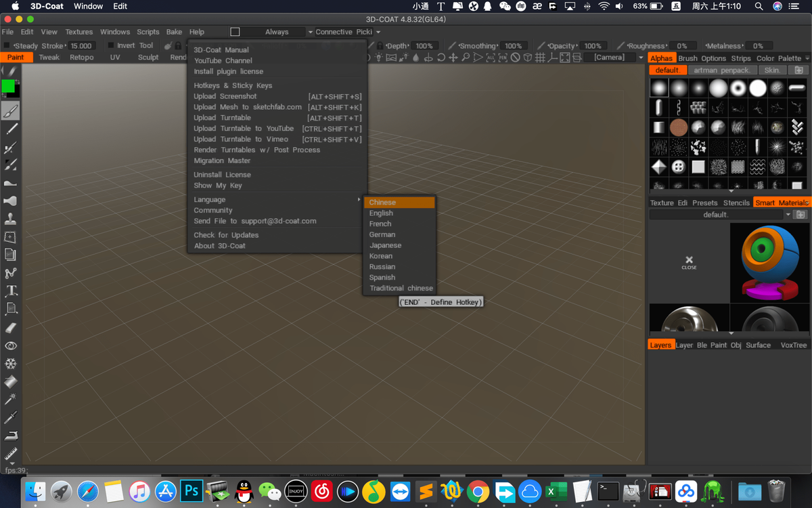Click the grid icon in viewport toolbar
This screenshot has height=508, width=812.
[x=540, y=58]
